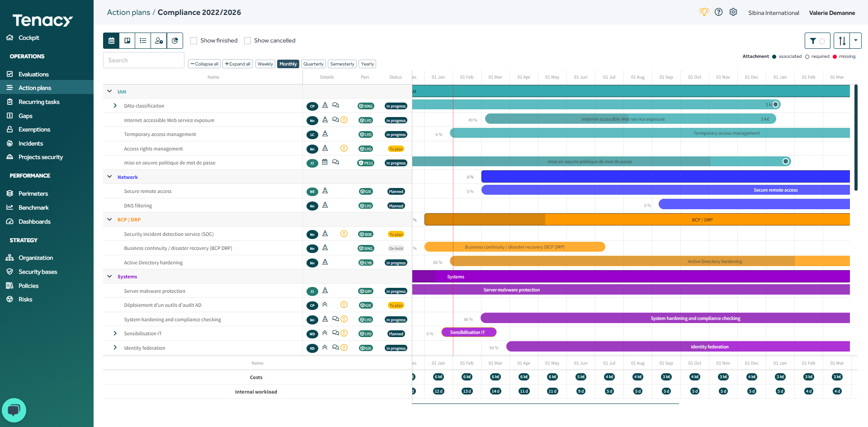Switch to the Kanban board view

point(127,41)
